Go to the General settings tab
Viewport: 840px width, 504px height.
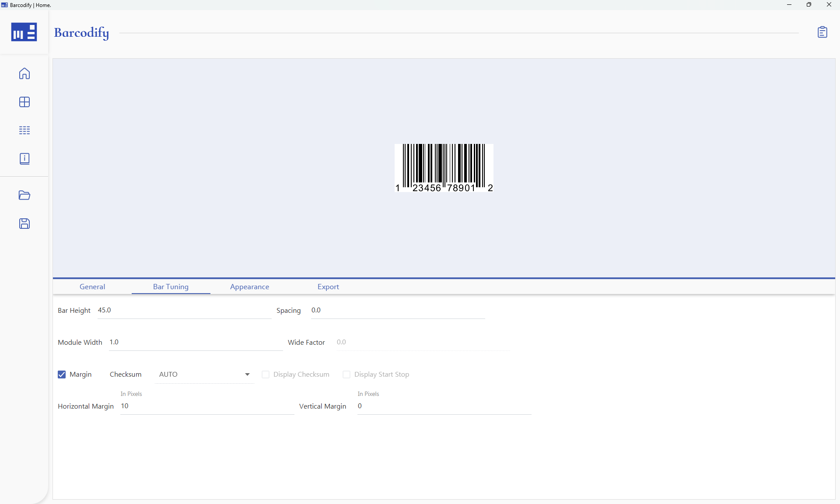tap(92, 287)
